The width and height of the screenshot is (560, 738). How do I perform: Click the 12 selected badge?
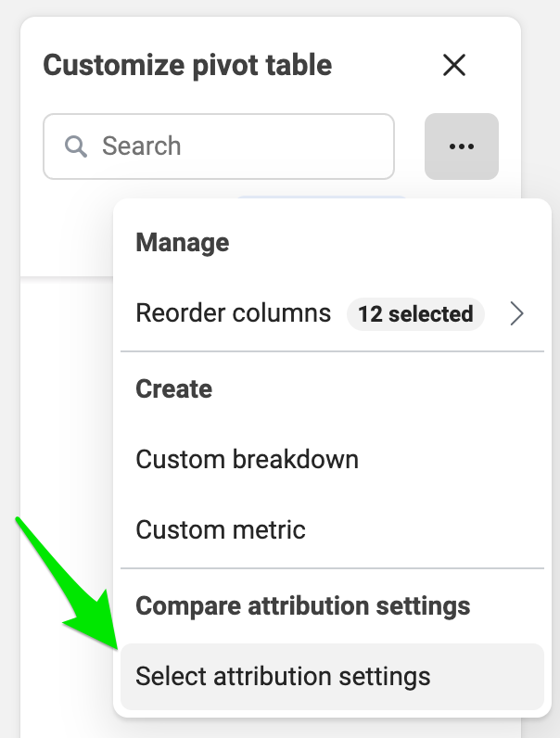pyautogui.click(x=415, y=314)
